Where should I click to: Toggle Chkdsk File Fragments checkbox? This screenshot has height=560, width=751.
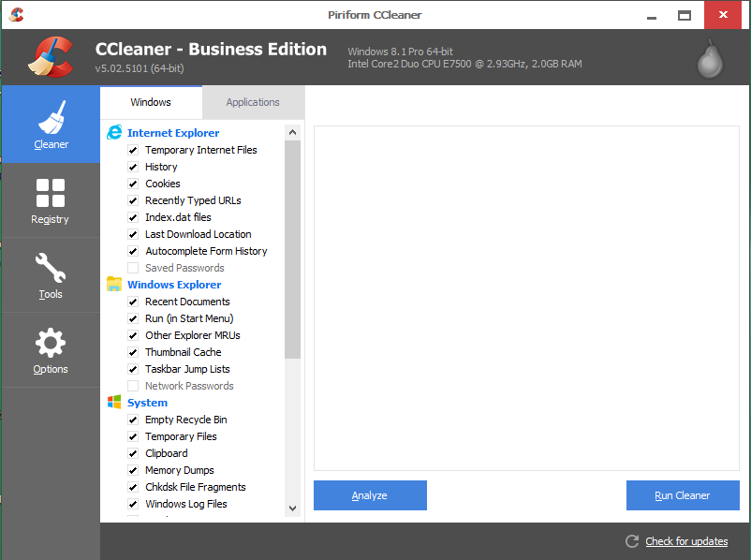pyautogui.click(x=133, y=487)
